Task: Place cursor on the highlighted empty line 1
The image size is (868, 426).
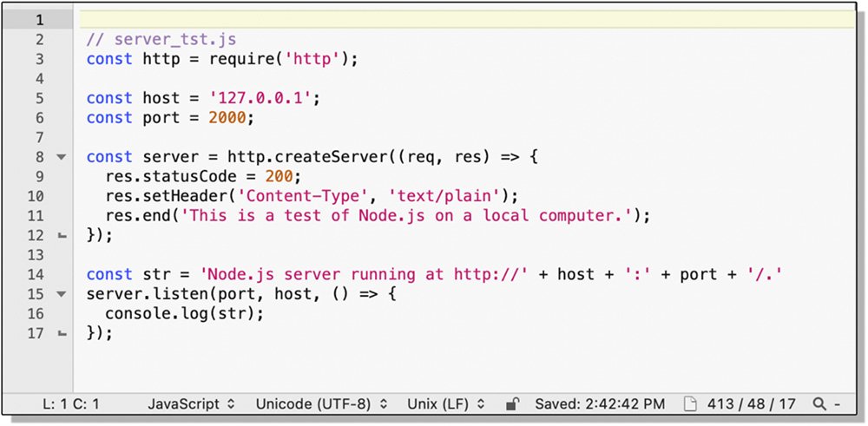Action: click(x=434, y=19)
